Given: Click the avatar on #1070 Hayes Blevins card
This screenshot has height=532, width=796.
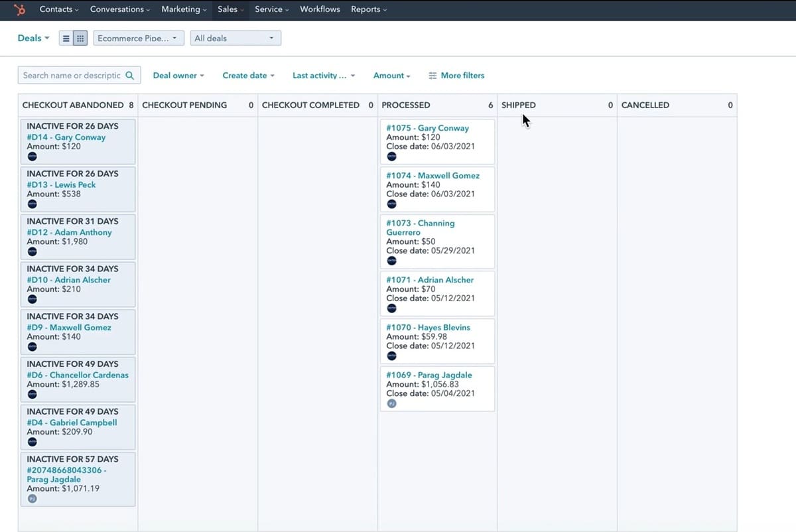Looking at the screenshot, I should 391,355.
